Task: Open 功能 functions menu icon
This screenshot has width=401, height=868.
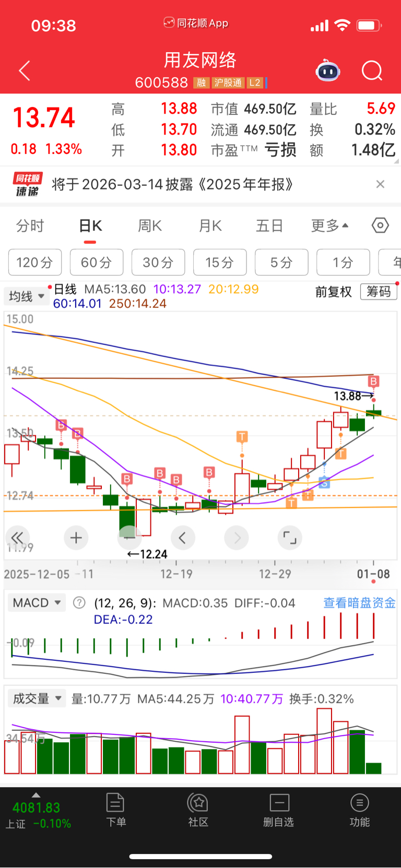Action: pos(359,810)
